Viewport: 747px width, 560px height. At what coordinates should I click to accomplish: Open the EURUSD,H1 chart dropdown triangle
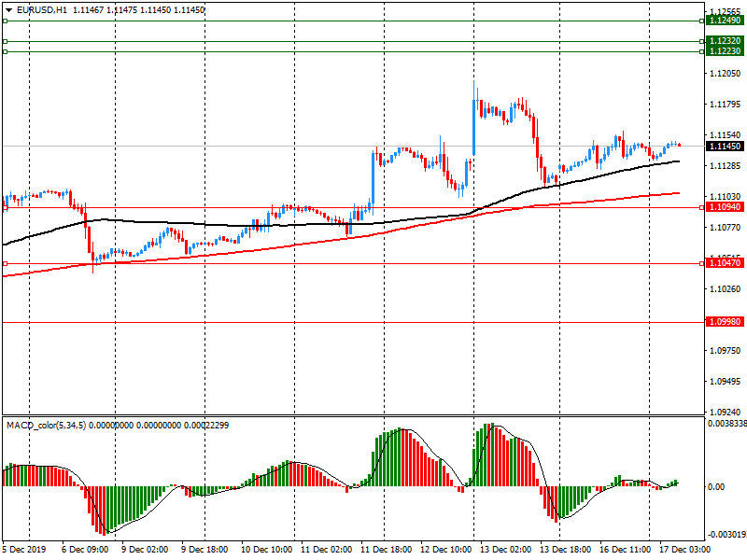pos(9,10)
